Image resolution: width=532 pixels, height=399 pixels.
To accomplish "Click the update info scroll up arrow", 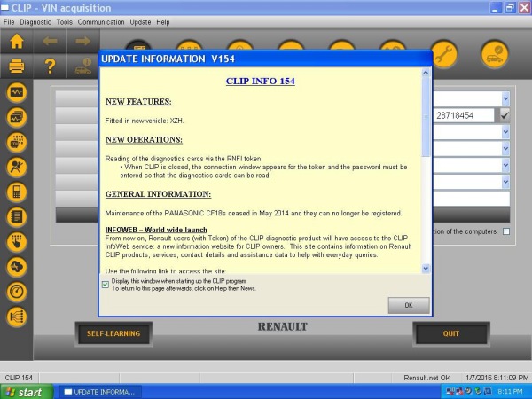I will pos(426,73).
